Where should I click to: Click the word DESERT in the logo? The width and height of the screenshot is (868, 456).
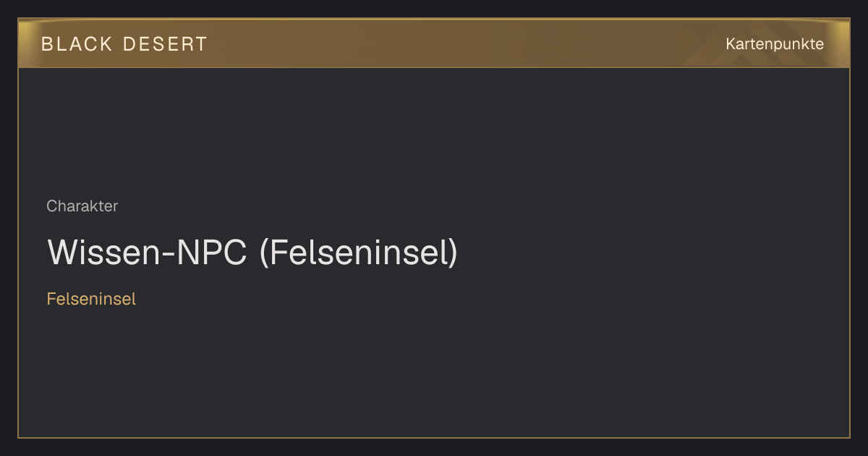click(x=165, y=44)
